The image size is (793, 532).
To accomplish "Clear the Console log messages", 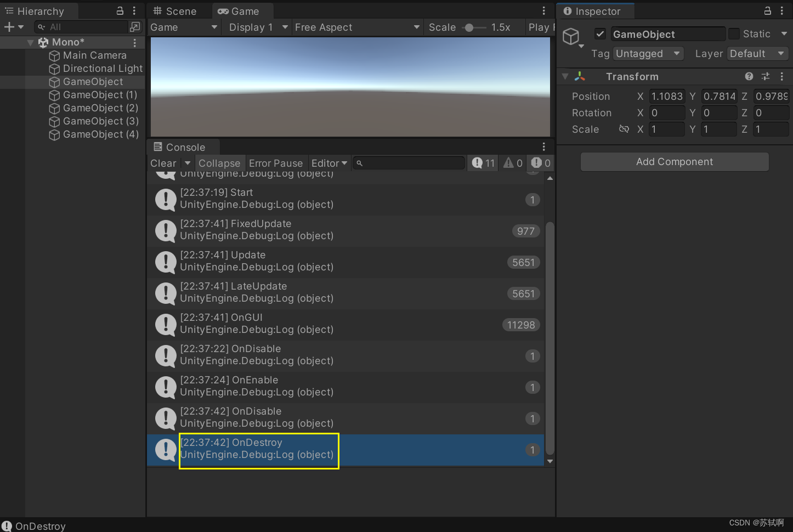I will [x=163, y=163].
